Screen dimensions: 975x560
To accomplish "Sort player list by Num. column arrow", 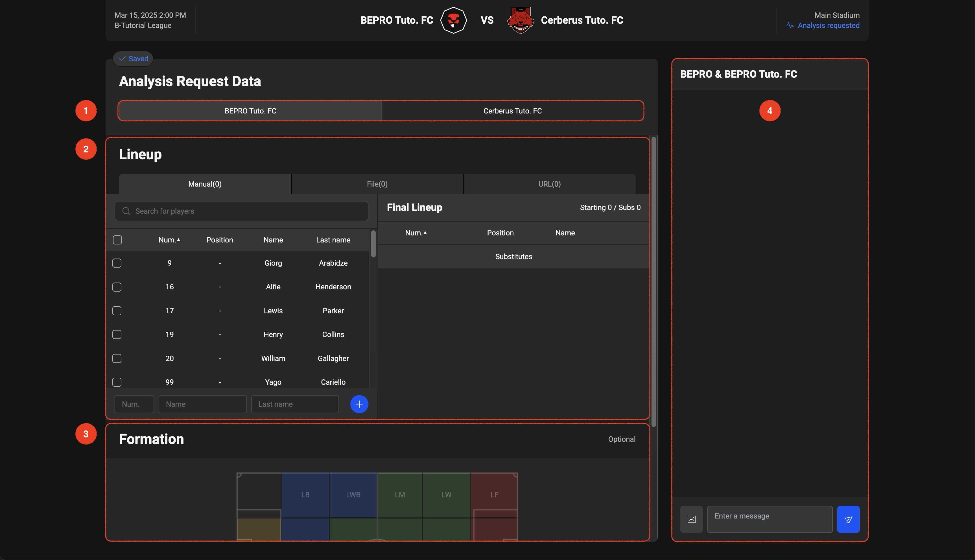I will (178, 240).
